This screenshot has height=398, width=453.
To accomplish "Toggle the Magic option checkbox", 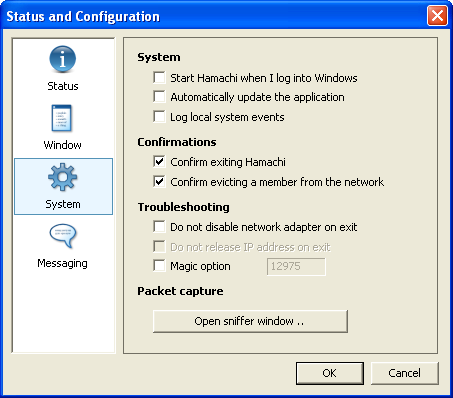I will (x=159, y=266).
